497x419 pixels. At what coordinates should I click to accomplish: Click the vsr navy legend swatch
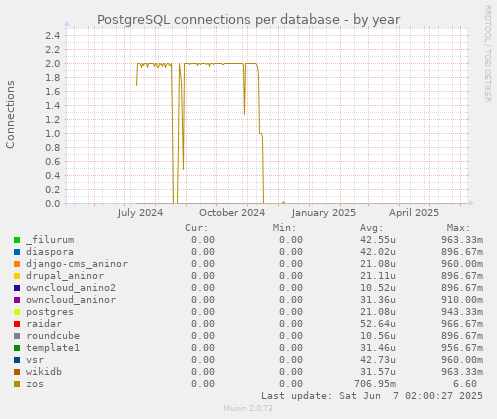[17, 360]
